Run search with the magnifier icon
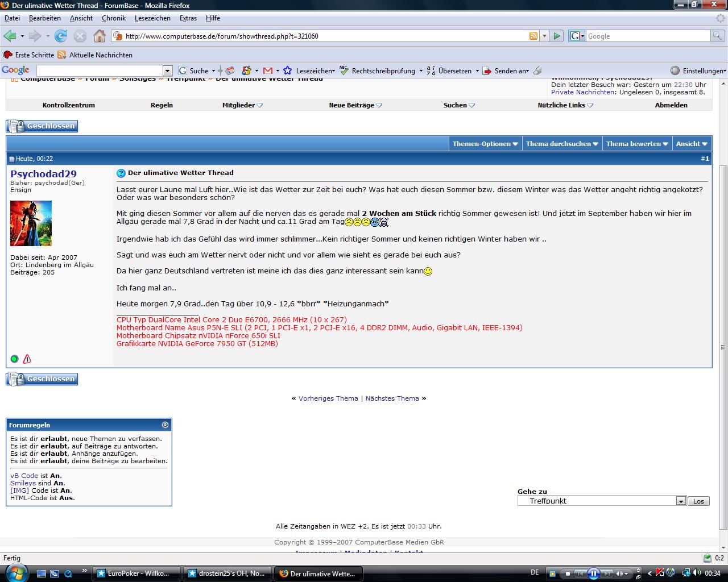 (718, 36)
